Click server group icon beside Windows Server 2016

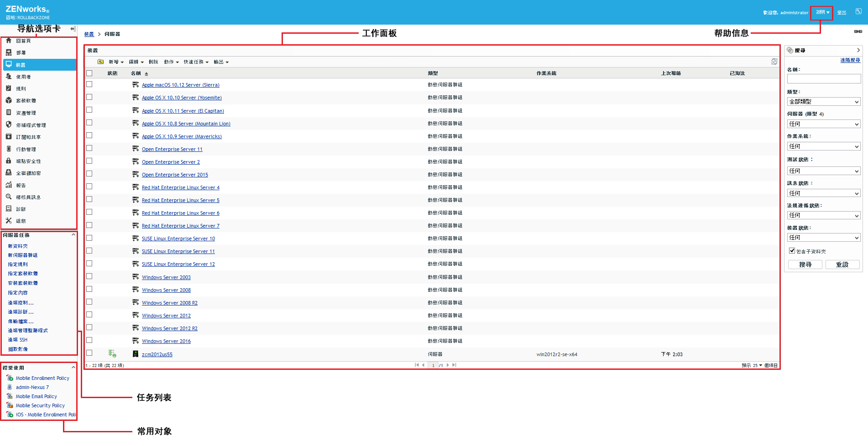pyautogui.click(x=136, y=341)
